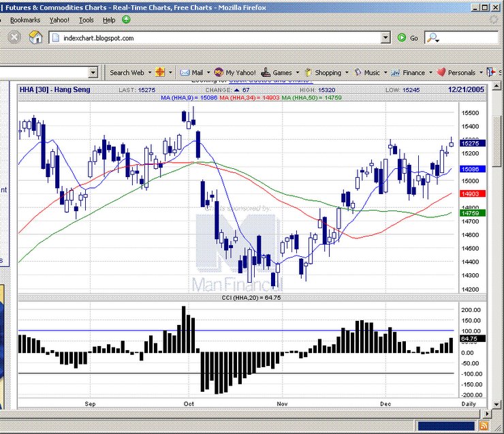Click the Finance chart icon
This screenshot has height=434, width=504.
[x=395, y=73]
